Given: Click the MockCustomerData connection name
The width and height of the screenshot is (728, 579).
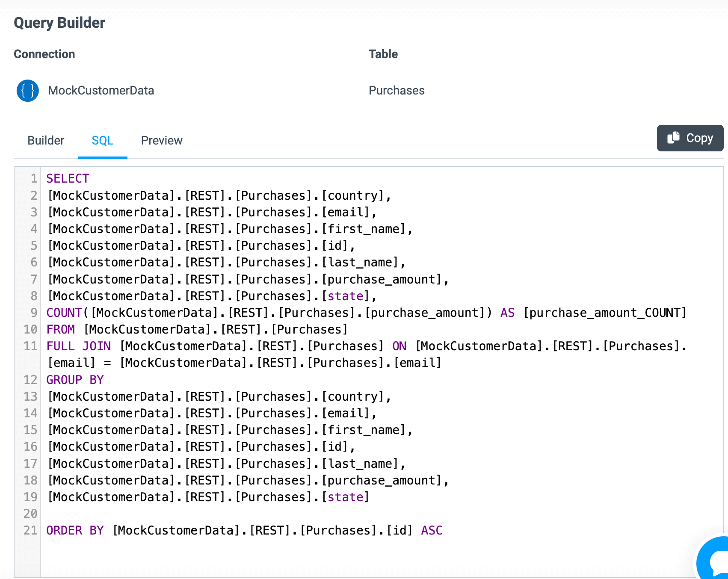Looking at the screenshot, I should click(x=101, y=91).
